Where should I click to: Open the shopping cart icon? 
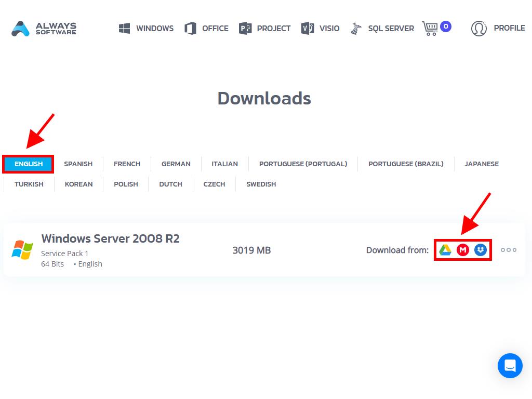[x=430, y=28]
